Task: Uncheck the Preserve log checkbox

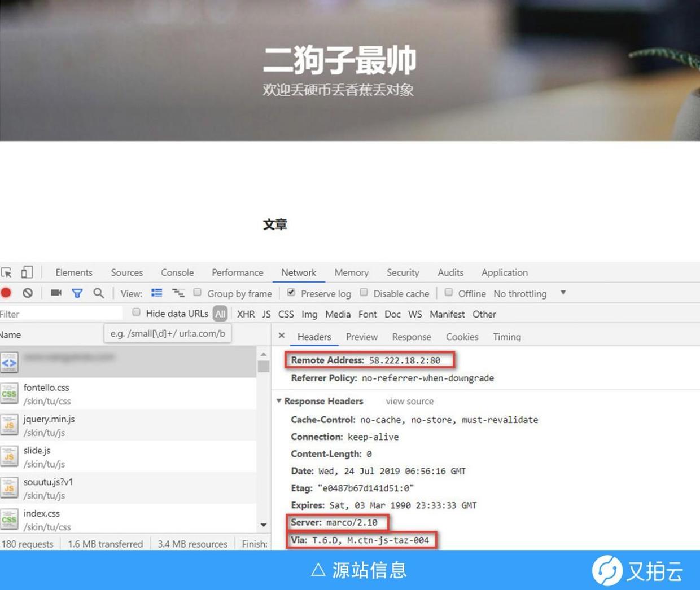Action: (x=291, y=292)
